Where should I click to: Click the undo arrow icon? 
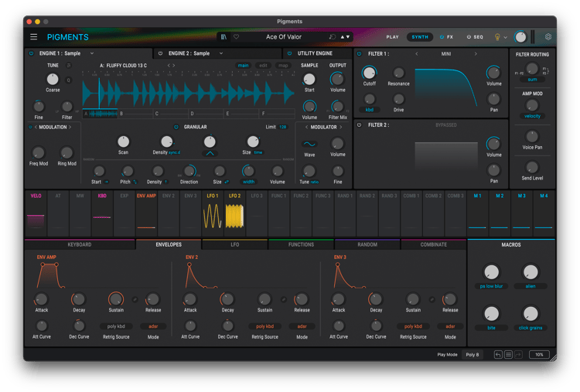tap(499, 355)
